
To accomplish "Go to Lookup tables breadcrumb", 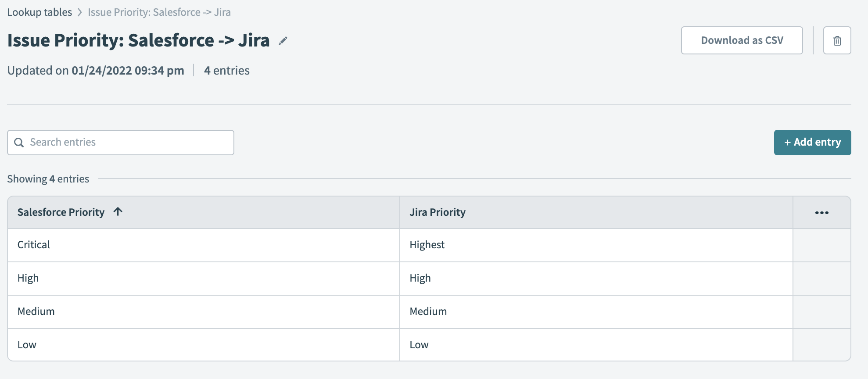I will pos(39,12).
